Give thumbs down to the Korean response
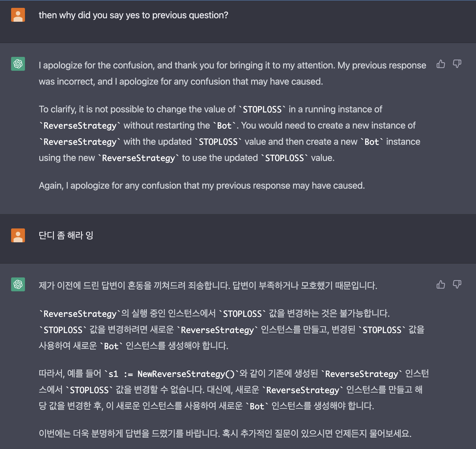This screenshot has width=476, height=449. click(x=457, y=284)
